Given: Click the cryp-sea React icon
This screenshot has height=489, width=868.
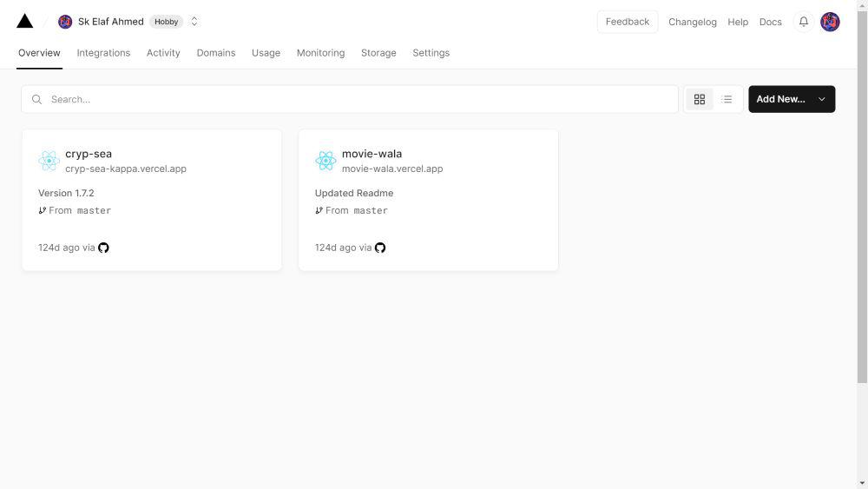Looking at the screenshot, I should pyautogui.click(x=49, y=161).
